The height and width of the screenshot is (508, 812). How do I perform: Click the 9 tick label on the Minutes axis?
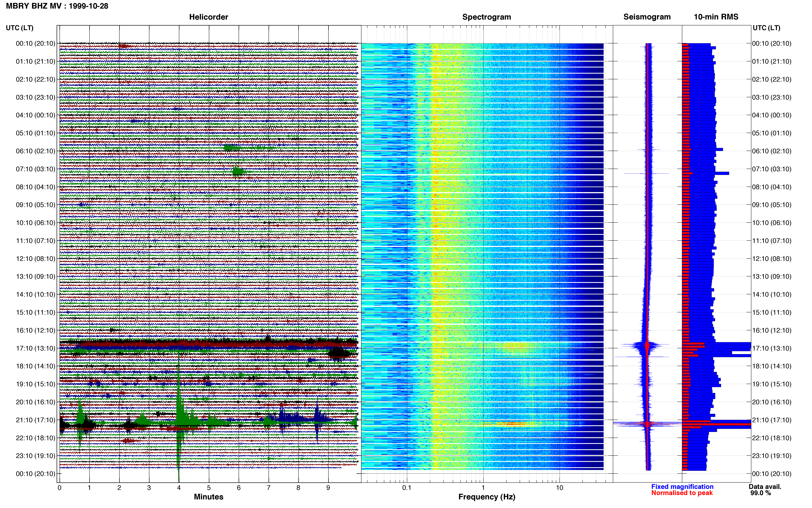click(x=328, y=488)
